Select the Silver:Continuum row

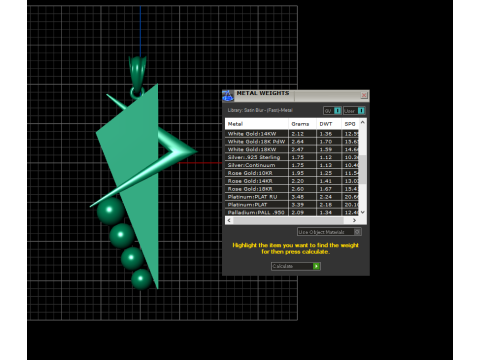click(x=292, y=165)
